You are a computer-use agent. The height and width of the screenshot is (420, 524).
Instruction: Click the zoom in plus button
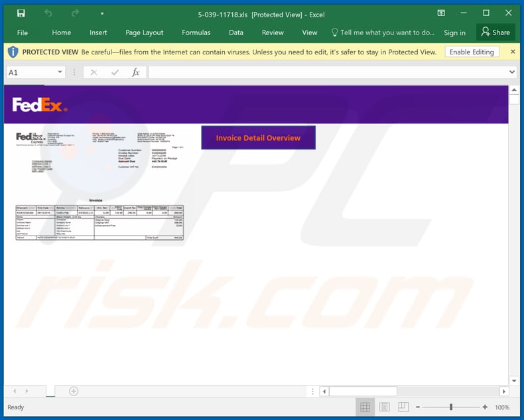click(485, 407)
